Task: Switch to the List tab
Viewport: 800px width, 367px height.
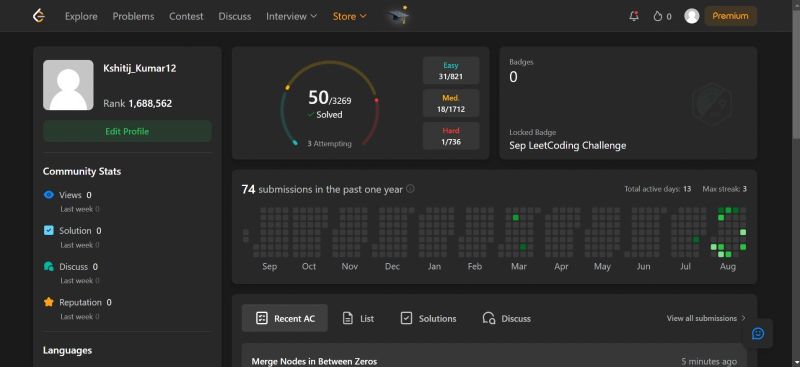Action: pyautogui.click(x=358, y=319)
